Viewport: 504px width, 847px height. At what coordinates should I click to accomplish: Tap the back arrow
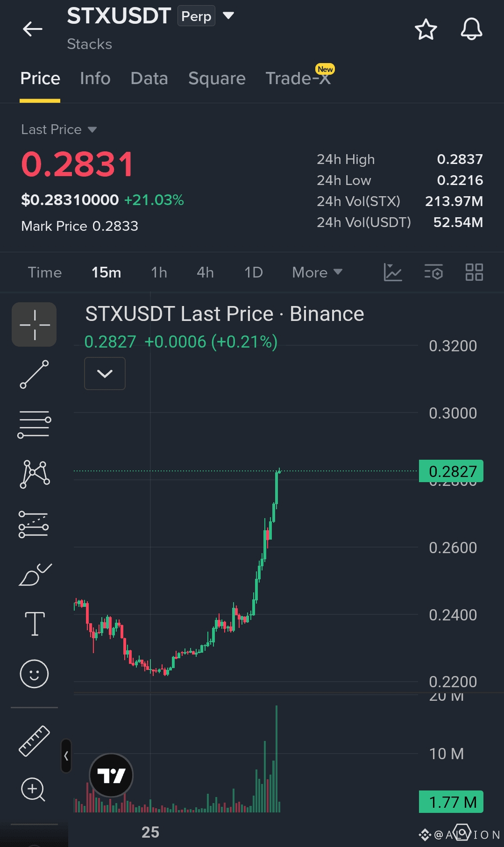click(x=33, y=29)
